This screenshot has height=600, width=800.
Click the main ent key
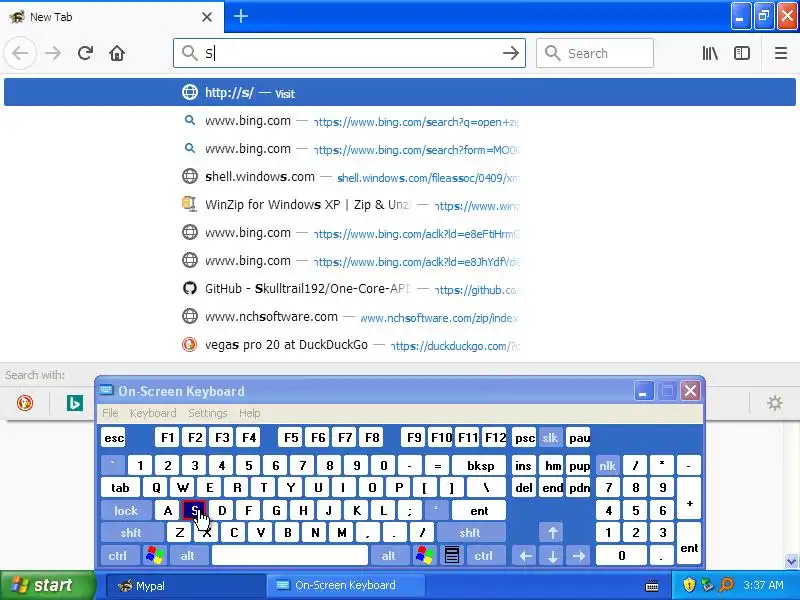click(479, 510)
